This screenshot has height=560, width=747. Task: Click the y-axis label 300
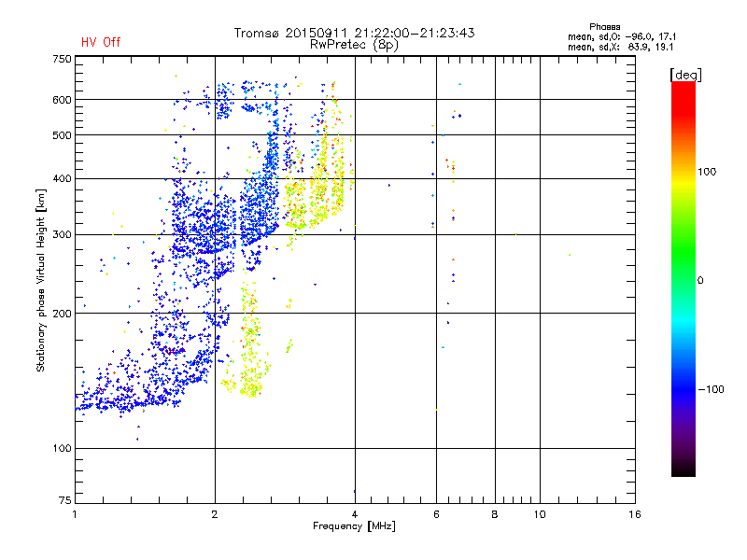click(x=62, y=235)
